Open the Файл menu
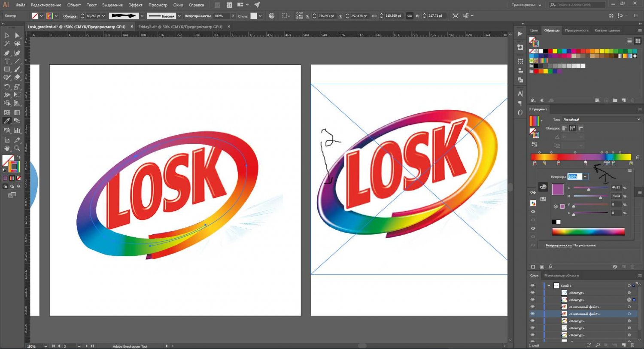Image resolution: width=644 pixels, height=349 pixels. [20, 5]
